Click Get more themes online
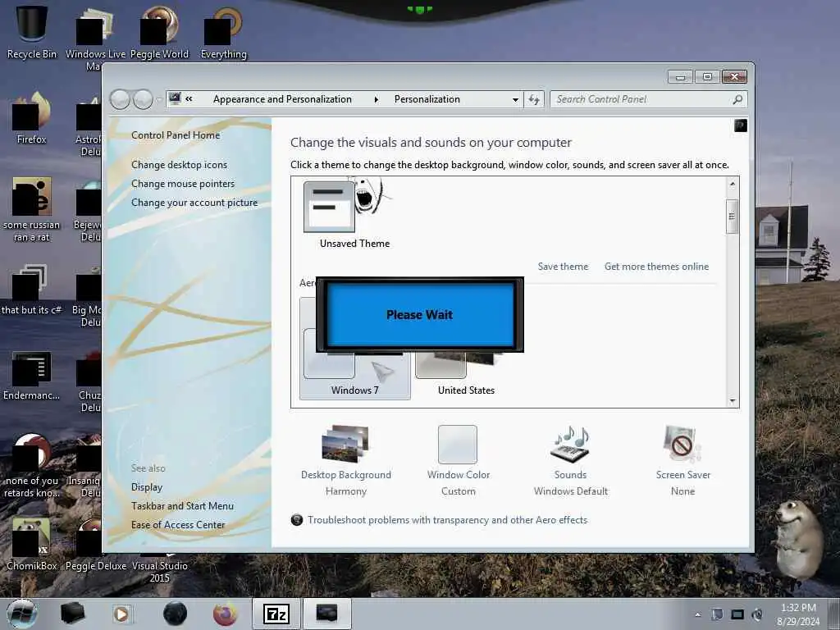 (657, 267)
